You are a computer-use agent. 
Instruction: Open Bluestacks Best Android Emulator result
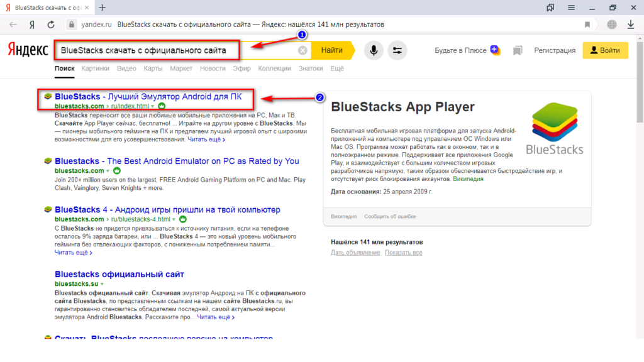coord(177,162)
